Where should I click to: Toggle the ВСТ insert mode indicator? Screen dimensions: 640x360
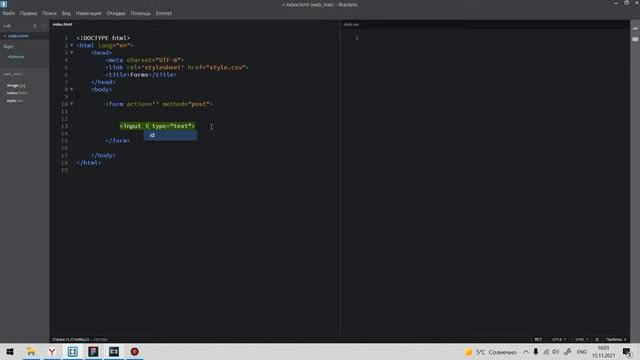[x=538, y=339]
